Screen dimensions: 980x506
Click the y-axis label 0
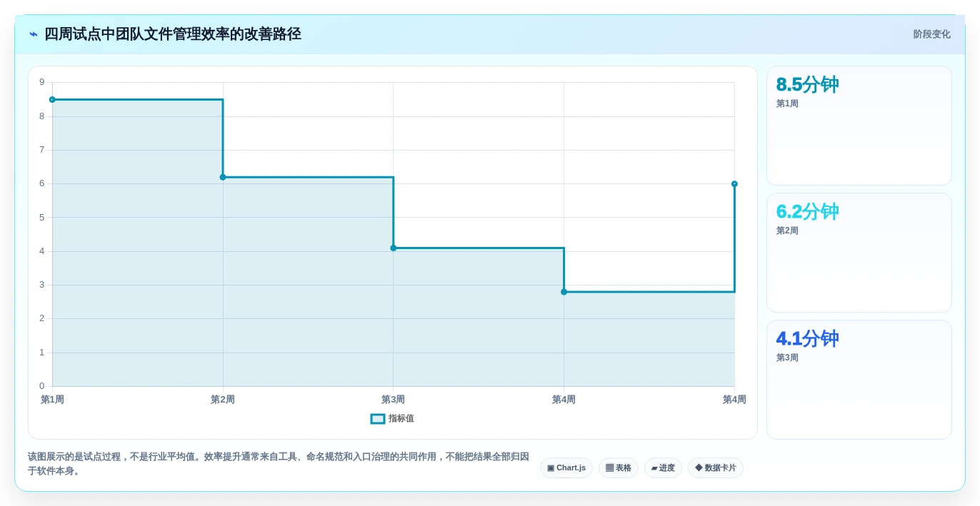pos(41,386)
